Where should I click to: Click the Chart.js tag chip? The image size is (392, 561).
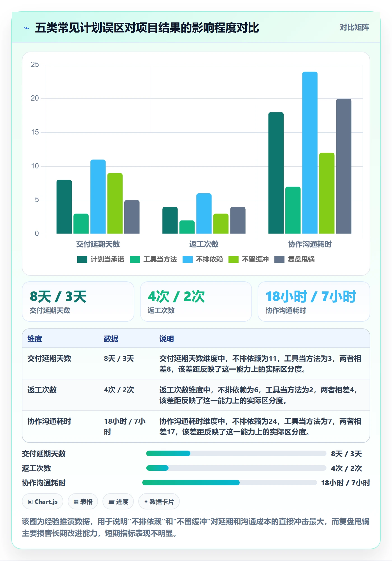[x=43, y=502]
